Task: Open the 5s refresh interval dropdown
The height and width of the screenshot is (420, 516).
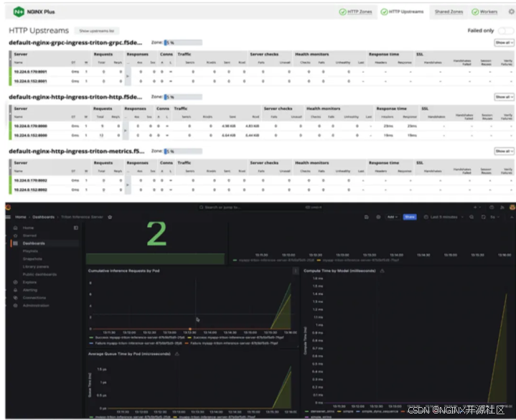Action: (494, 217)
